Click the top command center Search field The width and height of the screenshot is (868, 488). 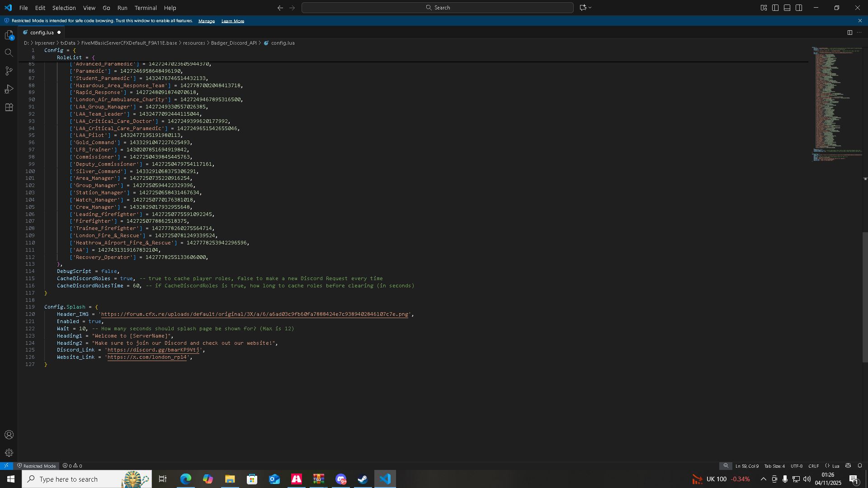click(x=437, y=8)
